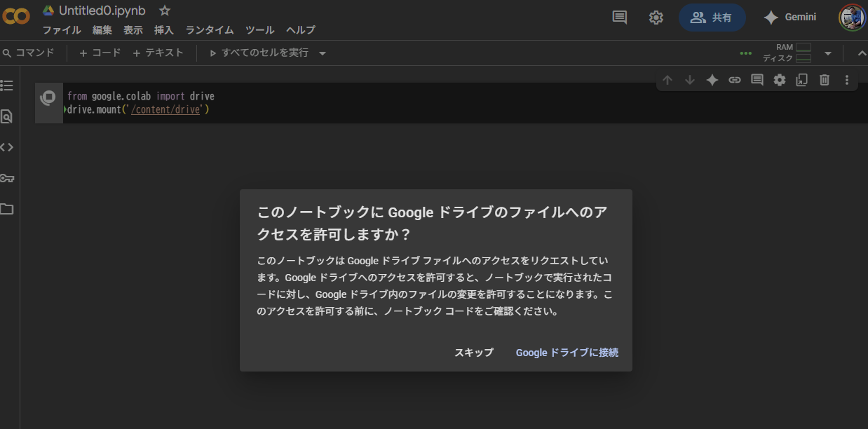Open the code snippets sidebar icon

coord(7,147)
